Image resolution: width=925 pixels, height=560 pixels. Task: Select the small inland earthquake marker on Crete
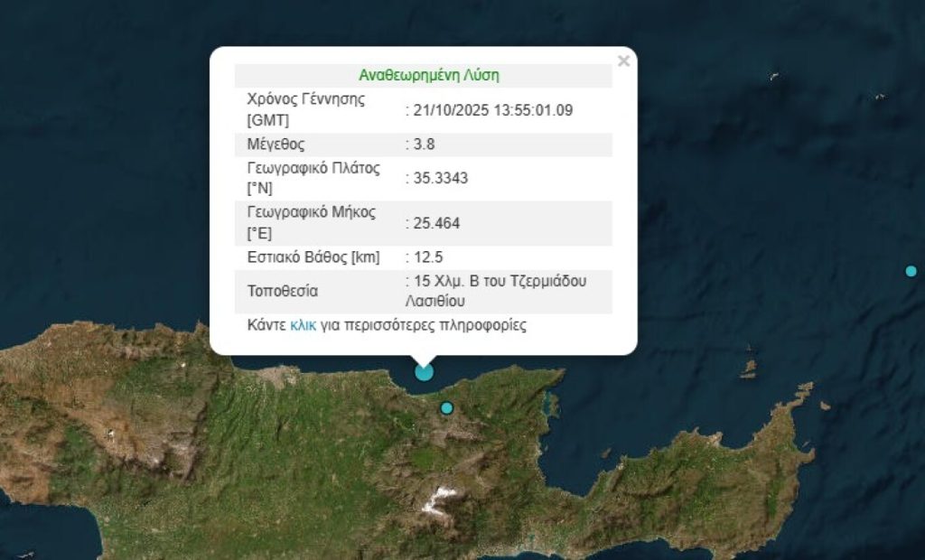point(446,408)
